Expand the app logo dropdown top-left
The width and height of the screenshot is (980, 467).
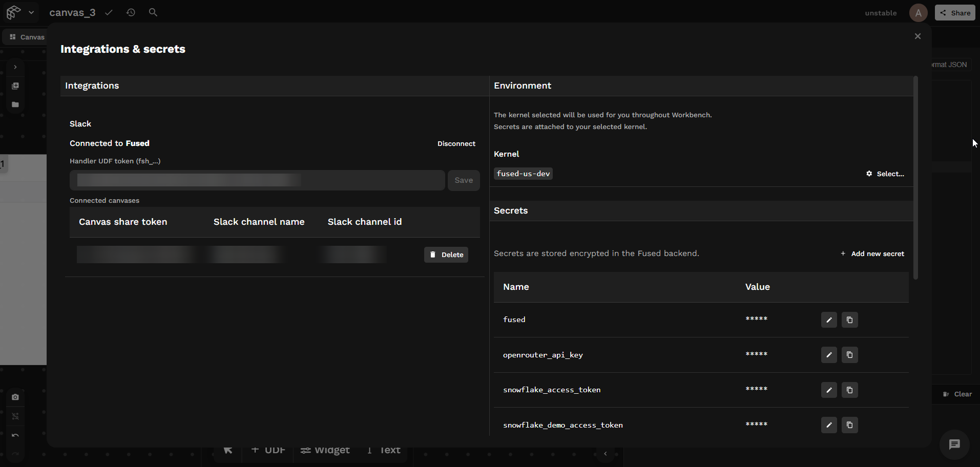31,12
